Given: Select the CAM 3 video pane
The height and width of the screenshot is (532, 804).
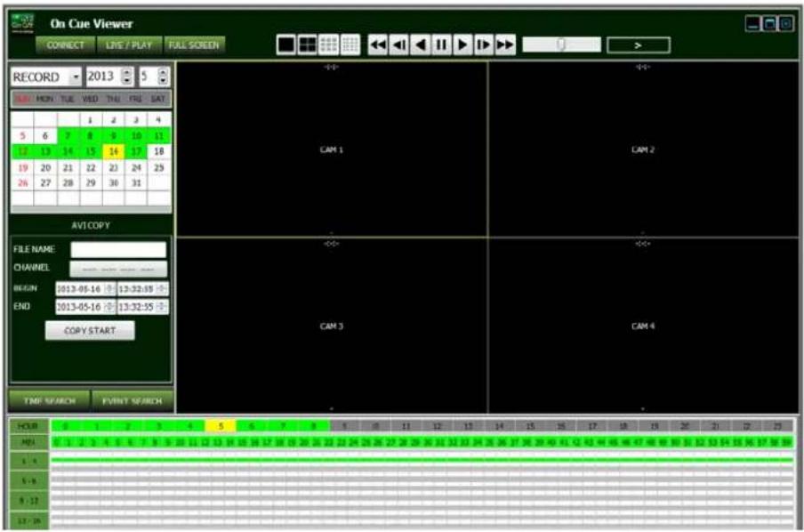Looking at the screenshot, I should click(332, 326).
